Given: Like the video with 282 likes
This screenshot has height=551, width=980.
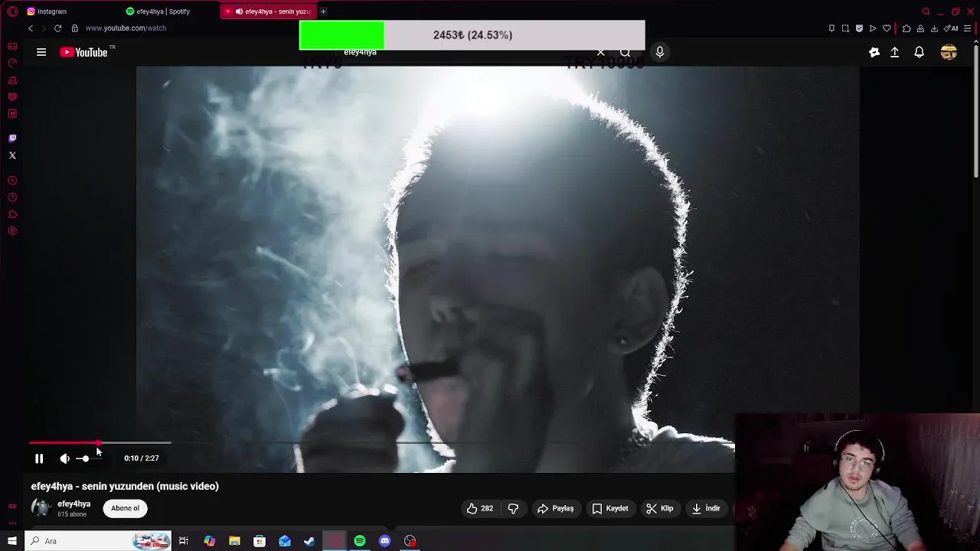Looking at the screenshot, I should pyautogui.click(x=480, y=508).
